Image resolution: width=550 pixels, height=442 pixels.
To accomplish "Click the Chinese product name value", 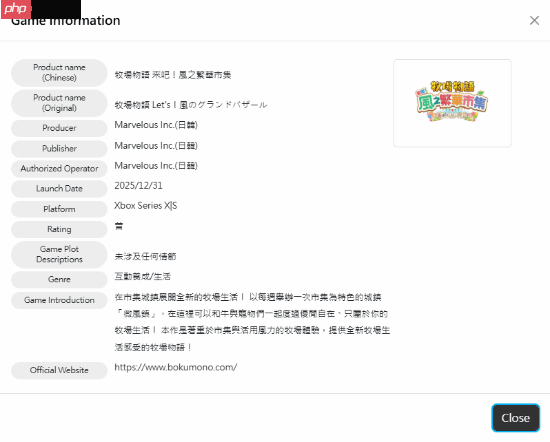I will [173, 75].
